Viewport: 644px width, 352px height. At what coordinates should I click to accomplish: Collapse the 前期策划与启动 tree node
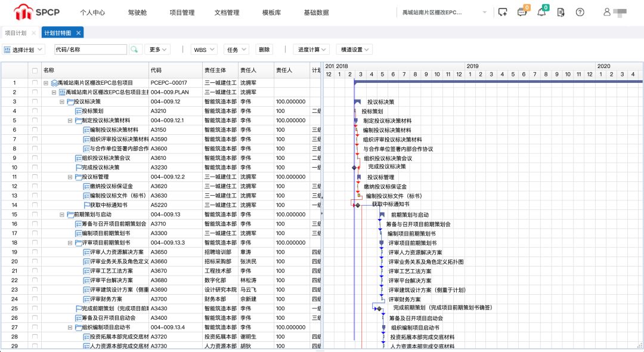coord(62,215)
